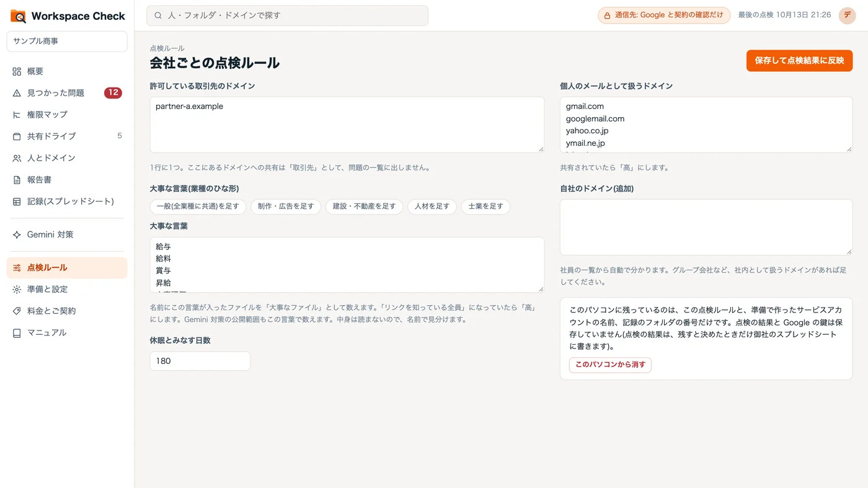Click the 報告書 document icon
Image resolution: width=868 pixels, height=488 pixels.
(x=17, y=180)
